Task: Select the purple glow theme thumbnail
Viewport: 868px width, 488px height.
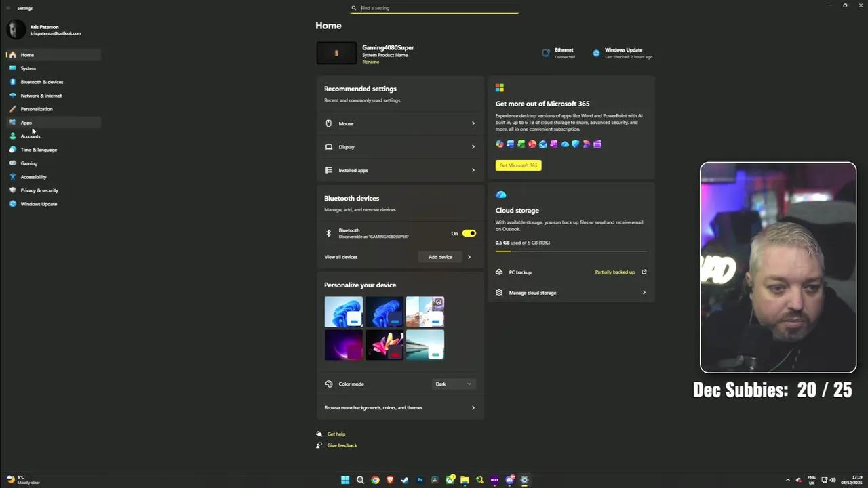Action: coord(343,344)
